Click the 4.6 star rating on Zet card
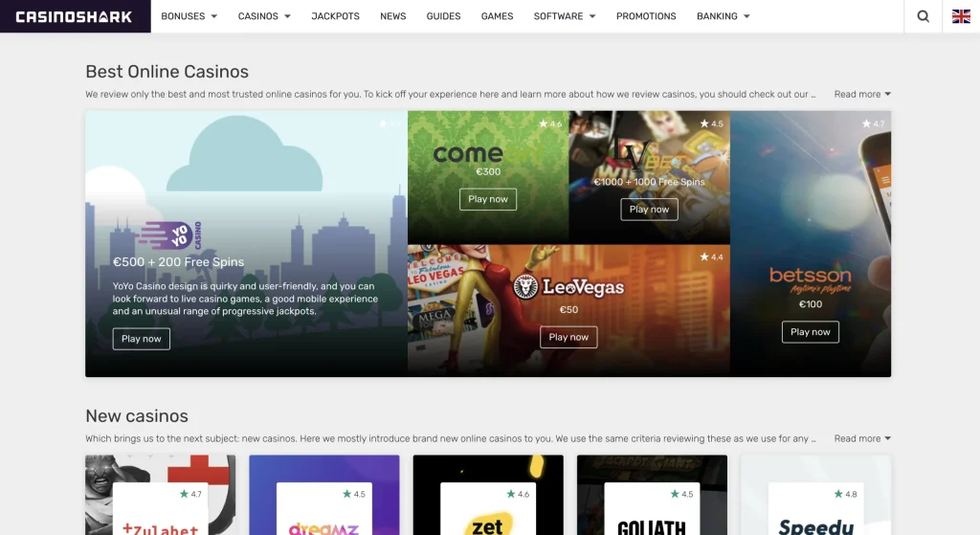Image resolution: width=980 pixels, height=535 pixels. coord(518,494)
